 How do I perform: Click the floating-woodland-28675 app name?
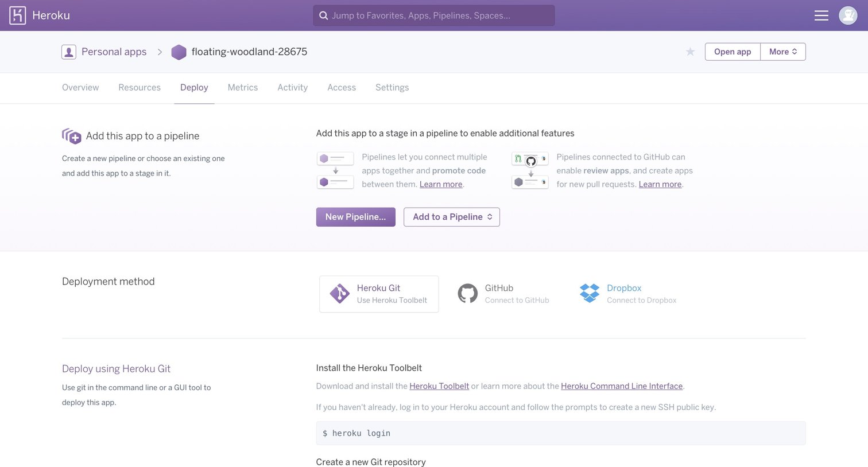click(x=249, y=52)
